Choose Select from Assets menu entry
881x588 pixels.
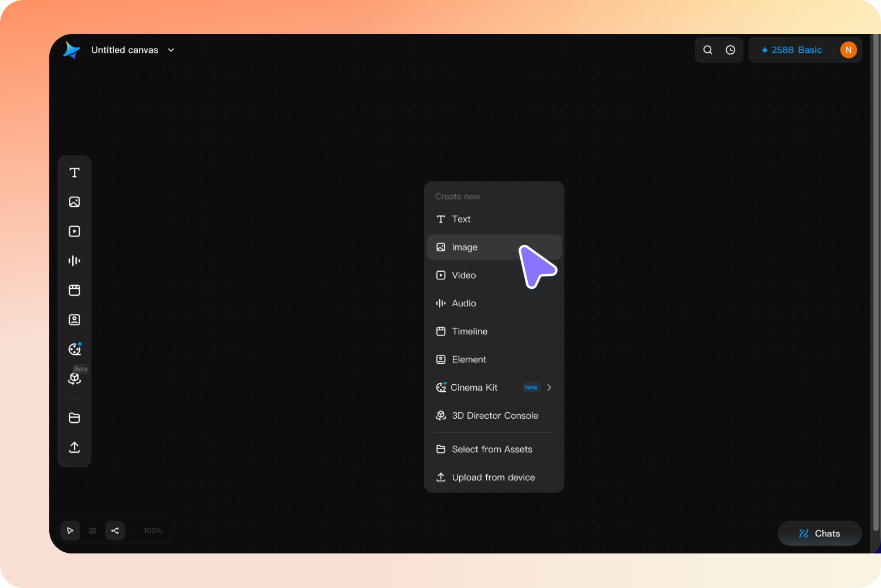click(x=494, y=449)
